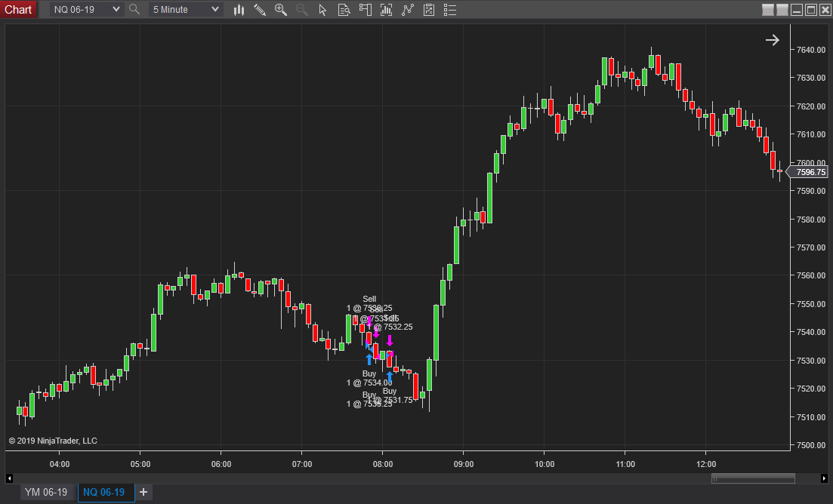Change the chart bar style icon
The height and width of the screenshot is (504, 833).
(x=239, y=10)
